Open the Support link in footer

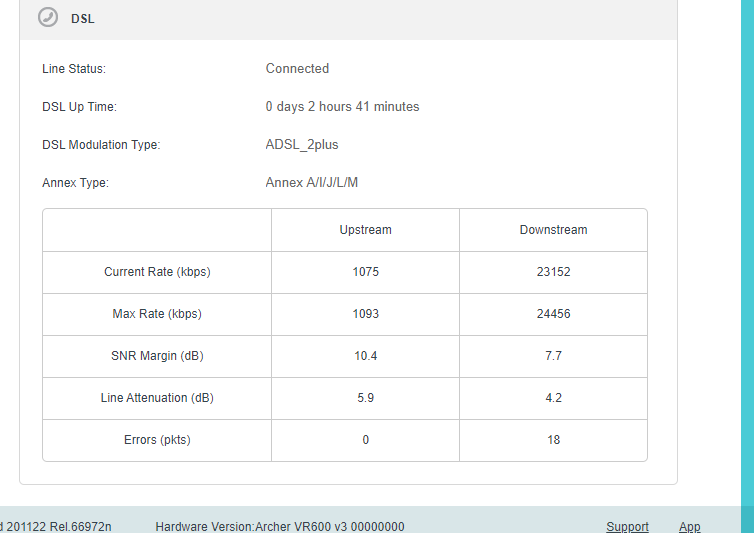(627, 526)
